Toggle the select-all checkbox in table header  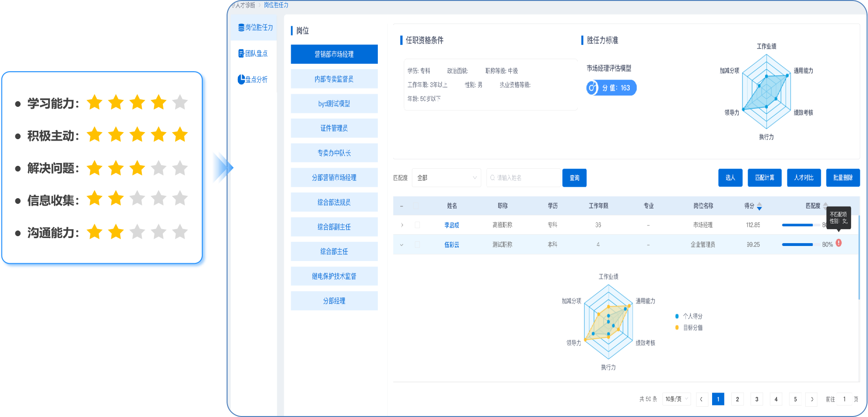point(417,206)
